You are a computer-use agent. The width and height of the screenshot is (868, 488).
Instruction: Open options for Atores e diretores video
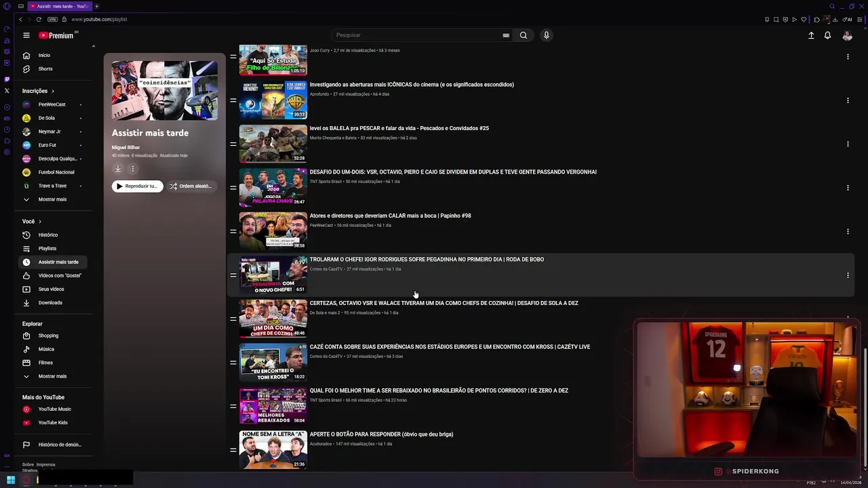tap(848, 231)
